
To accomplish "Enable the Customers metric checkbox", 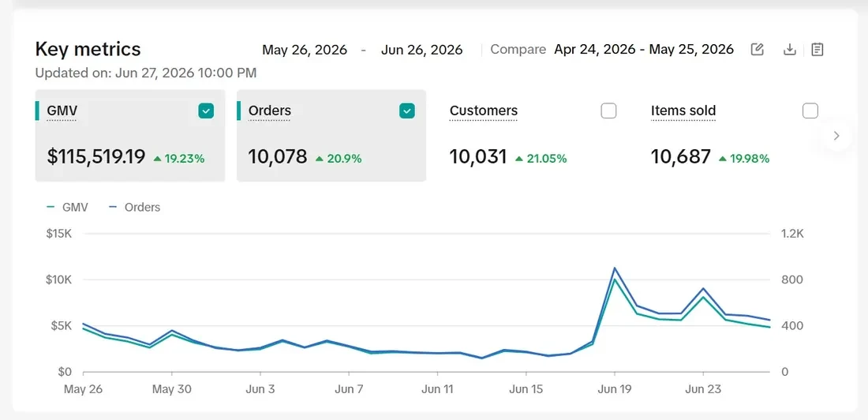I will (x=608, y=111).
